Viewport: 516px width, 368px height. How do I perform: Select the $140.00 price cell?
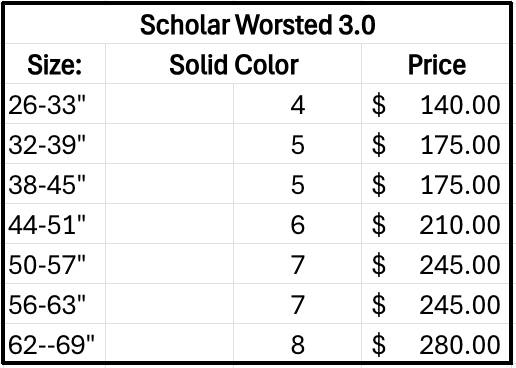(x=435, y=104)
